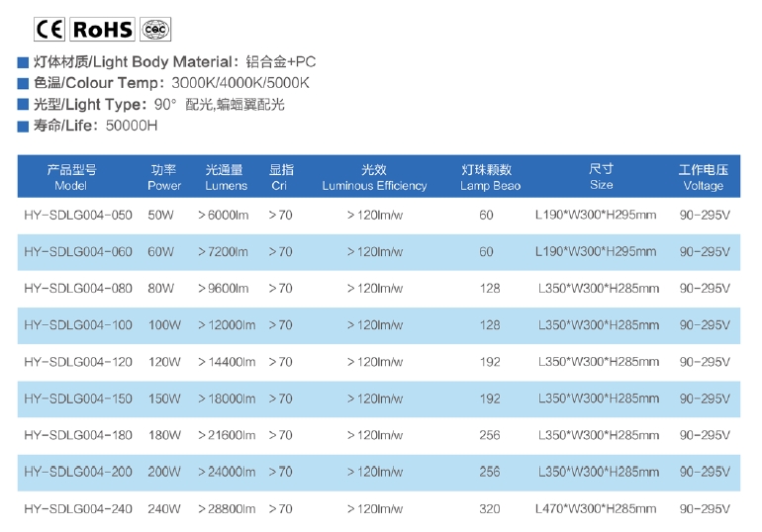The height and width of the screenshot is (532, 762).
Task: Click the blue bullet beside Light Body Material
Action: (23, 62)
